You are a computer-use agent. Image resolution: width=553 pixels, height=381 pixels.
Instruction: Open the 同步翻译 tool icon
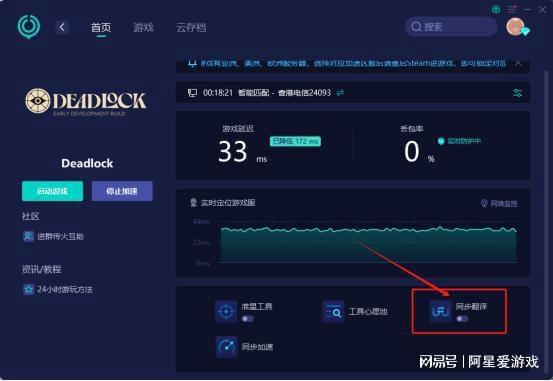coord(441,312)
